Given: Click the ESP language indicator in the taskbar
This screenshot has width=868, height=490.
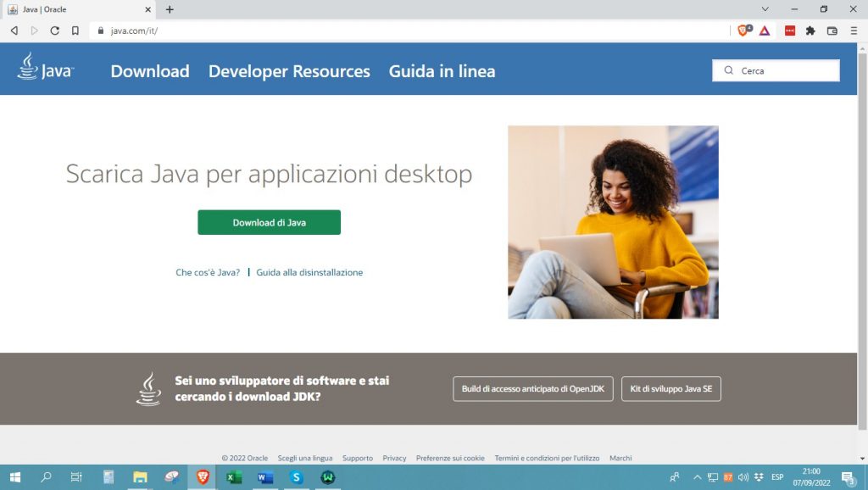Looking at the screenshot, I should pyautogui.click(x=778, y=477).
